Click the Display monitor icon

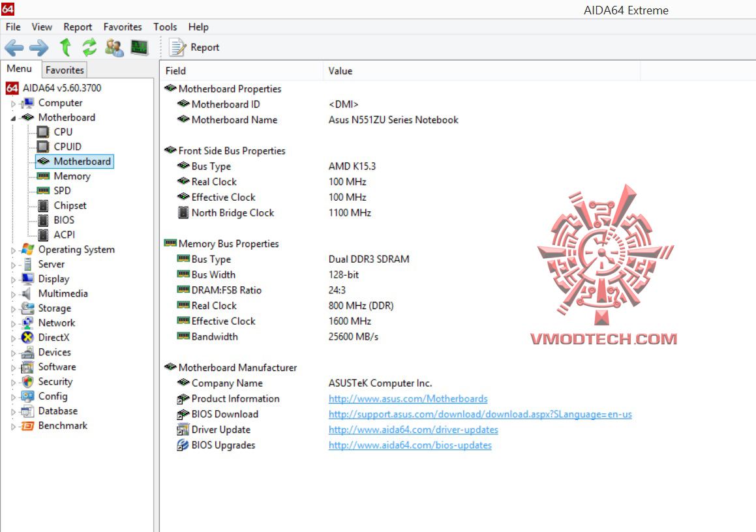click(x=28, y=278)
